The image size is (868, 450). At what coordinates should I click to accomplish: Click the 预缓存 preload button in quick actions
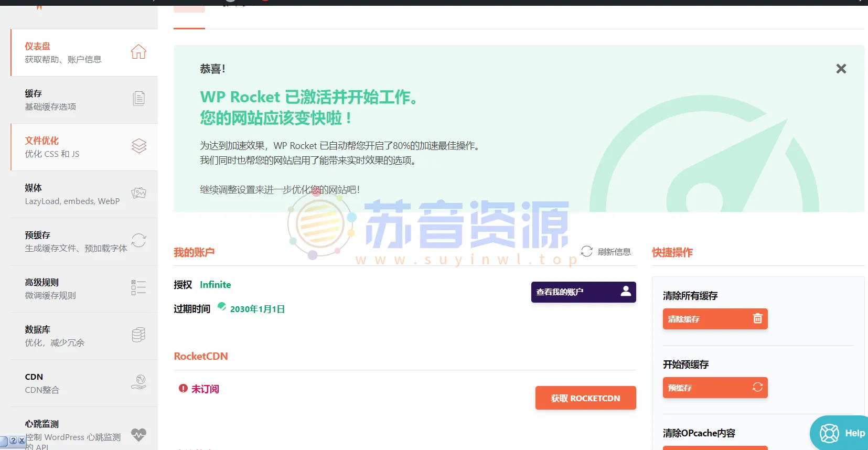click(x=715, y=388)
